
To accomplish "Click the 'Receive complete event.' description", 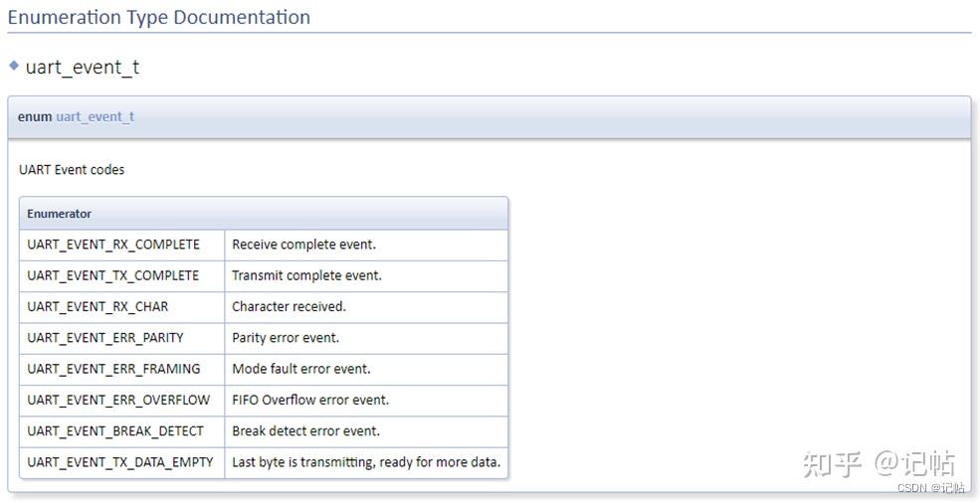I will pos(303,245).
